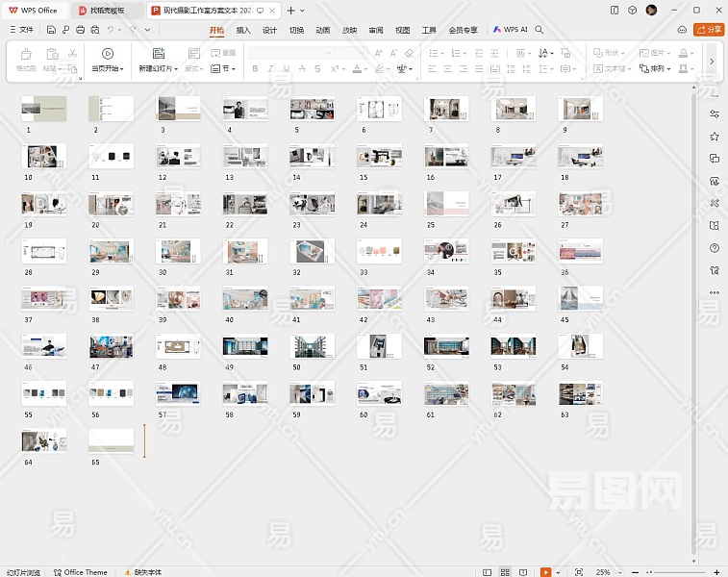Viewport: 728px width, 577px height.
Task: Click the more options dots in the right sidebar
Action: coord(715,292)
